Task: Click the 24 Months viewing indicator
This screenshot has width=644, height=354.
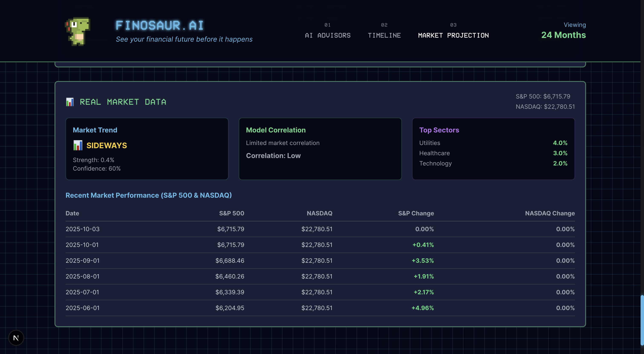Action: pos(563,35)
